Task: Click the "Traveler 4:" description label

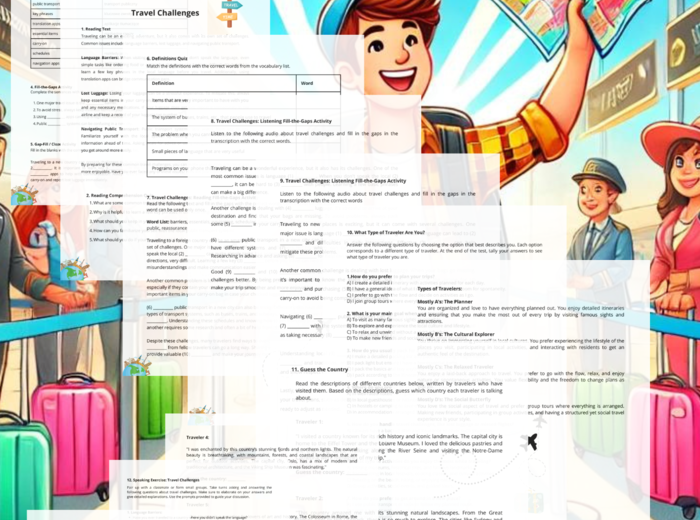Action: (197, 437)
